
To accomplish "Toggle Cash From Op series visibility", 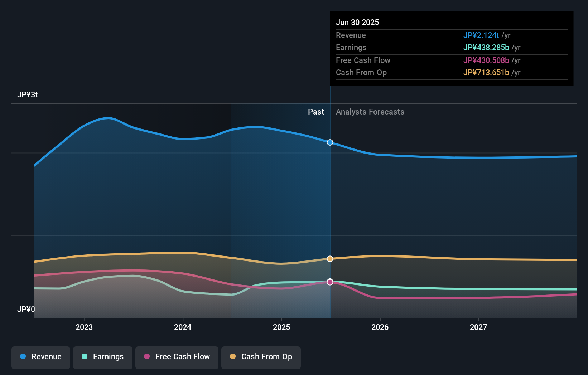I will pyautogui.click(x=261, y=357).
